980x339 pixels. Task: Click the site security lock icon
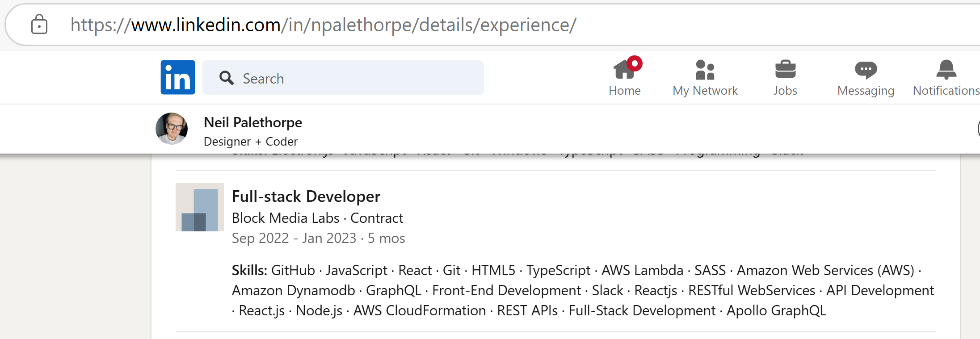(39, 24)
